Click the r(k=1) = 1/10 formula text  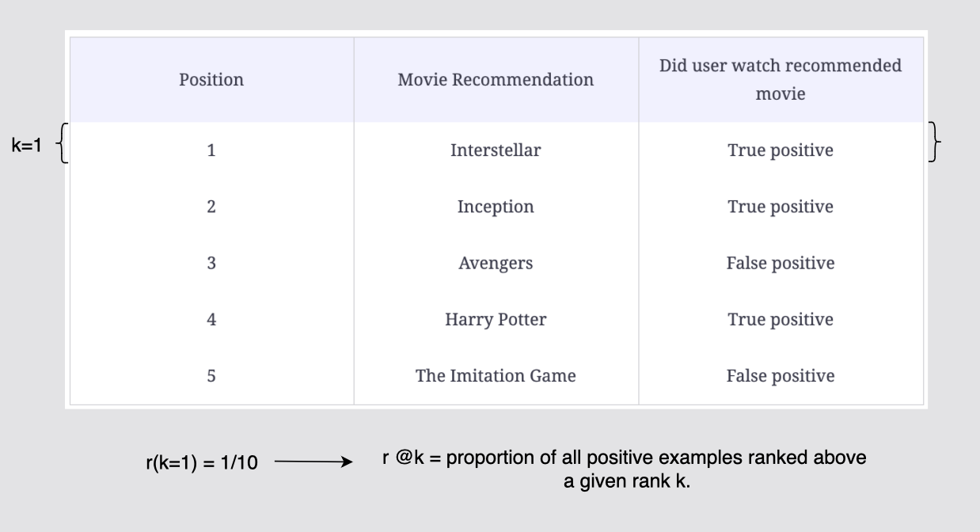point(201,463)
